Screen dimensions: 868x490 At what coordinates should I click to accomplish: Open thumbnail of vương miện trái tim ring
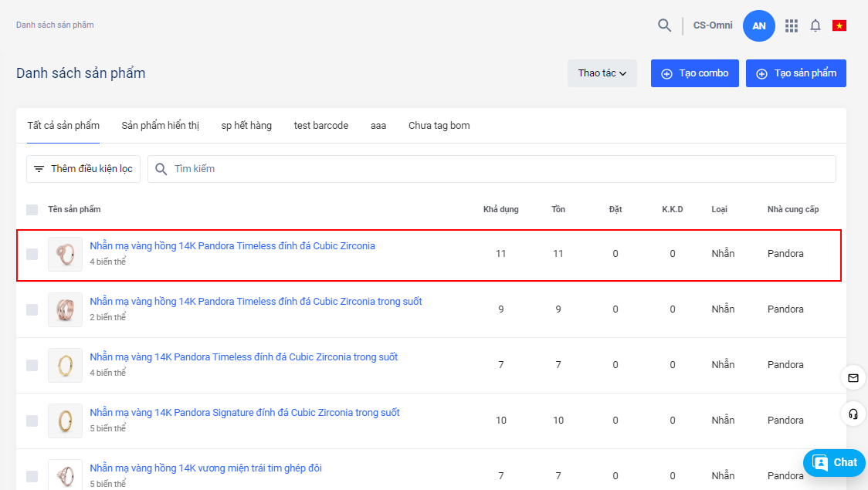(x=66, y=475)
